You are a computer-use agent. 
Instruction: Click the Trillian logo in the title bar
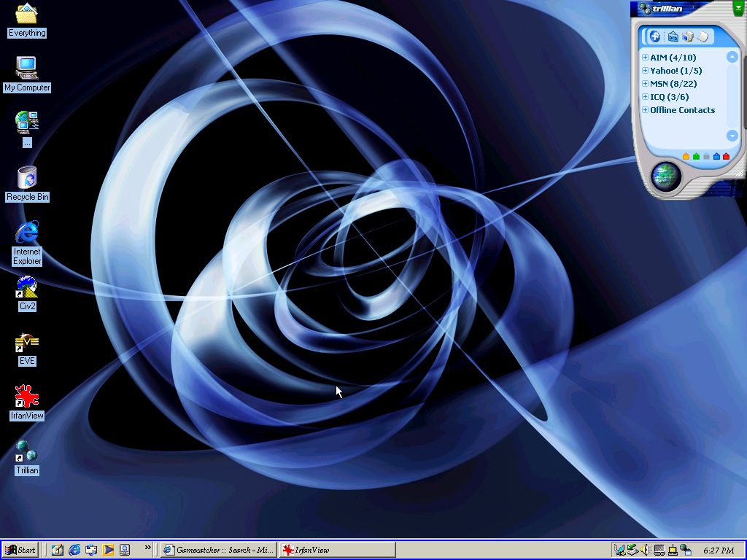[661, 9]
